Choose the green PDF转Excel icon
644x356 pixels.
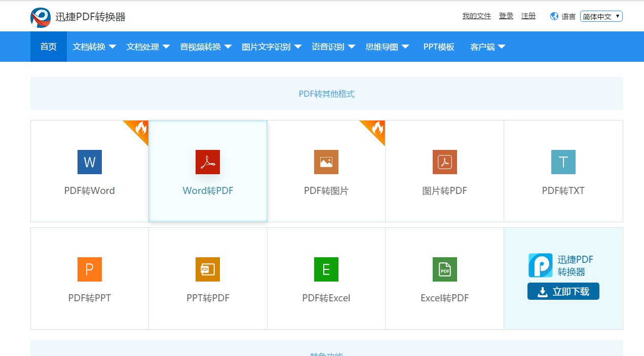pyautogui.click(x=326, y=269)
